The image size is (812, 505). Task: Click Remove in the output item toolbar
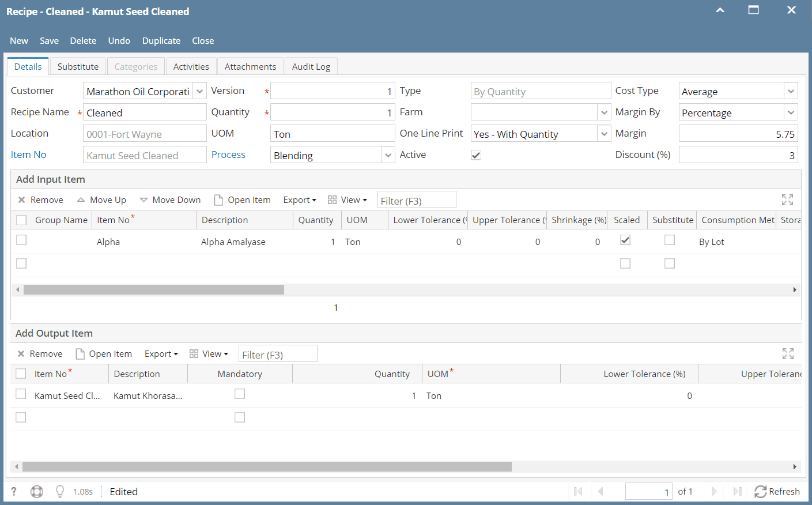tap(39, 353)
